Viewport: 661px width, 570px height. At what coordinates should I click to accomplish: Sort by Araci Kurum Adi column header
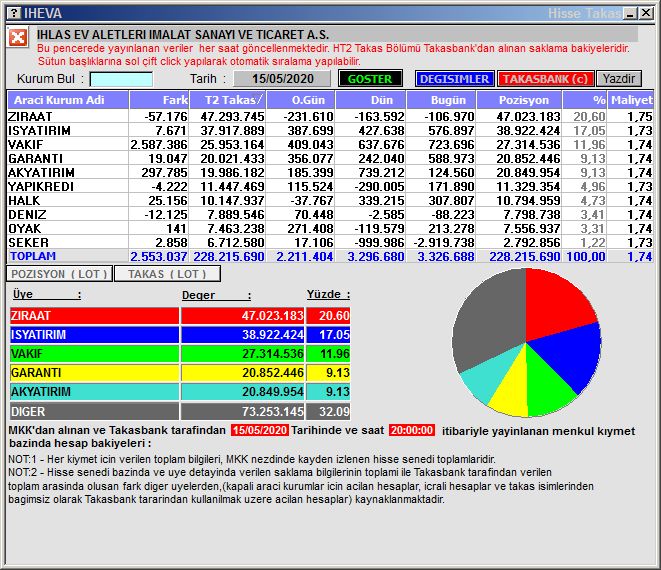coord(68,100)
